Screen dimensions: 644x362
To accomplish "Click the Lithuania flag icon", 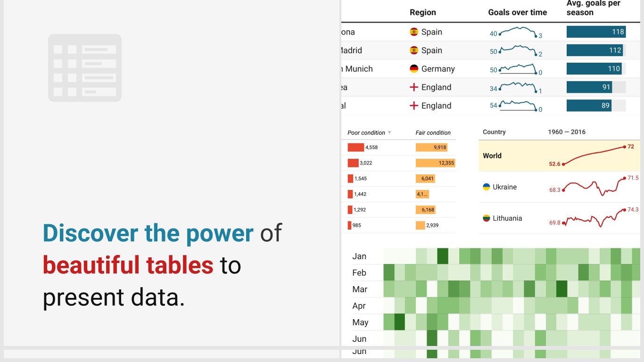I will [x=487, y=218].
